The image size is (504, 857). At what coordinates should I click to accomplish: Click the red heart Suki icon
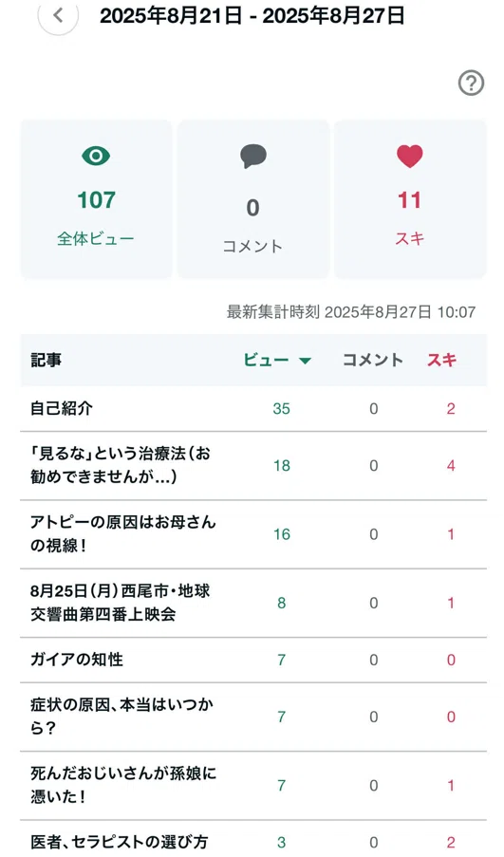[409, 157]
